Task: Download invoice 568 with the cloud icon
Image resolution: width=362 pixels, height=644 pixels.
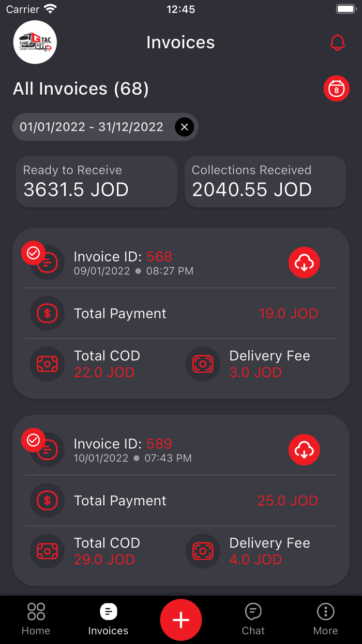Action: point(304,263)
